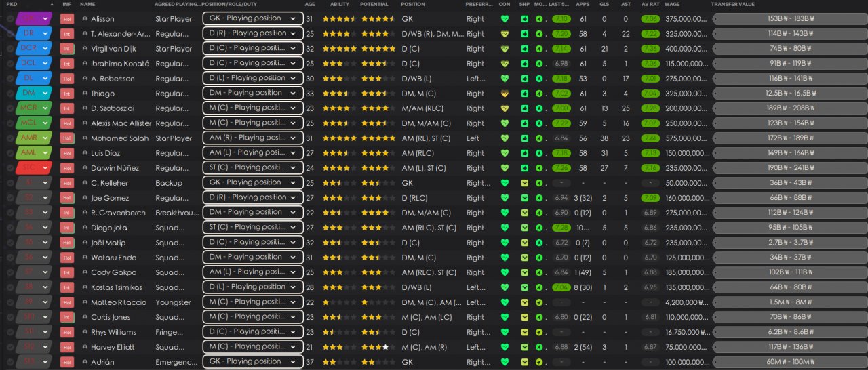Open Joël Matip's player profile

pos(108,243)
